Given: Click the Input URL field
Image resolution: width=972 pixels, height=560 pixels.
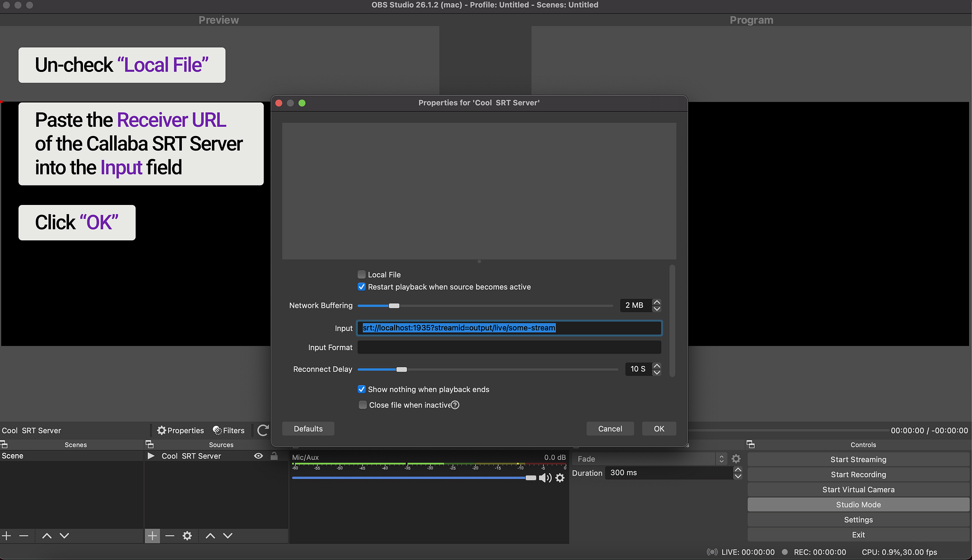Looking at the screenshot, I should click(x=509, y=328).
